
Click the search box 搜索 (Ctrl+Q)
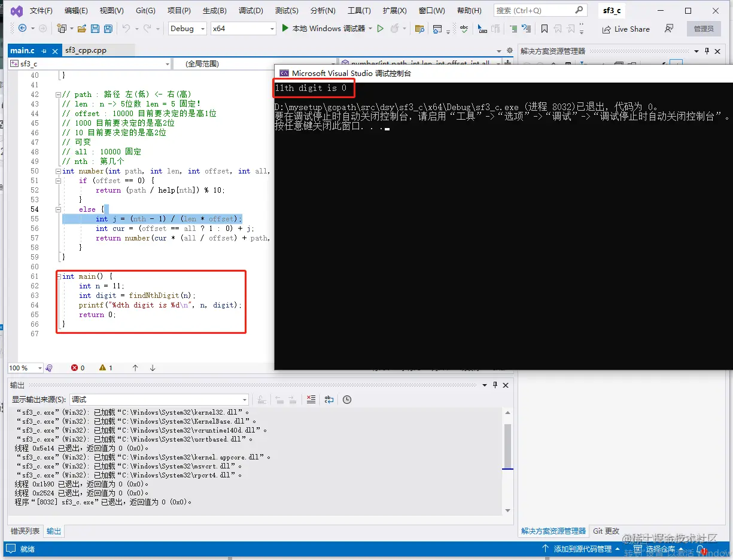540,11
